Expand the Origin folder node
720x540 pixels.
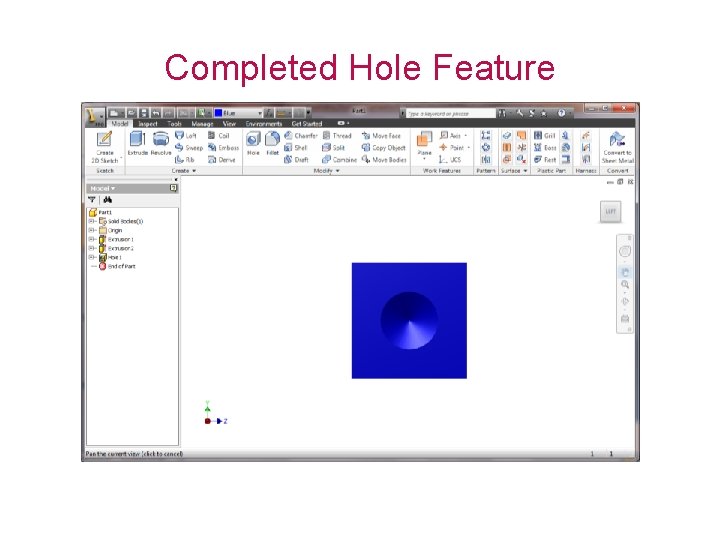91,230
